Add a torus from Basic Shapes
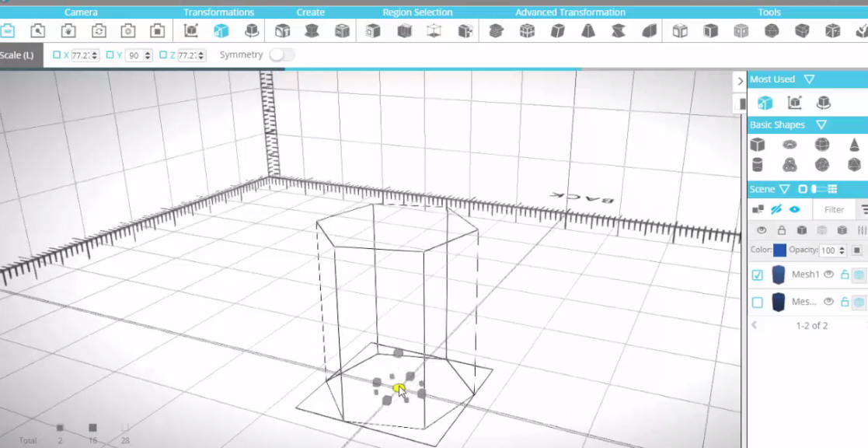 coord(790,145)
